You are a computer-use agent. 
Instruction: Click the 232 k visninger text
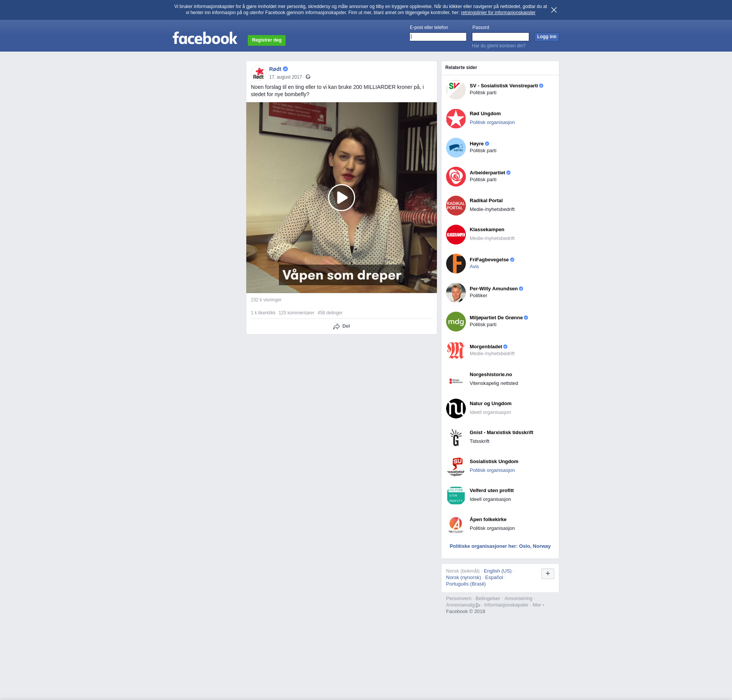266,300
